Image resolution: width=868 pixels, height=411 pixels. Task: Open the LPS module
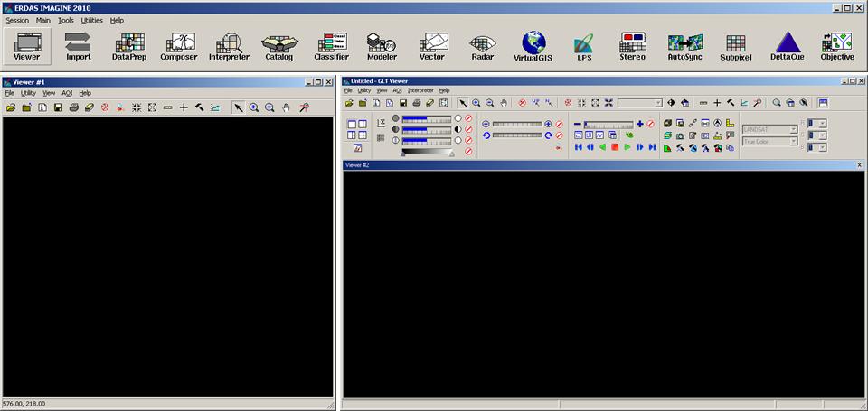[x=583, y=46]
